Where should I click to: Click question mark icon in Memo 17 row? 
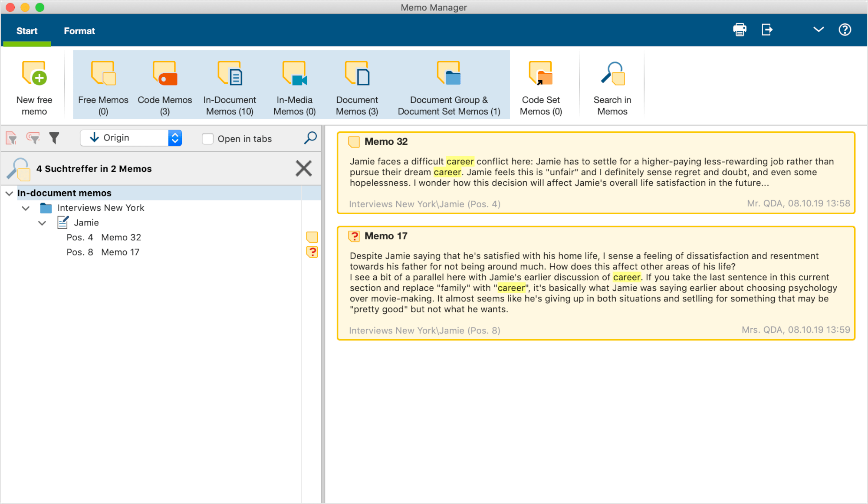(x=312, y=252)
